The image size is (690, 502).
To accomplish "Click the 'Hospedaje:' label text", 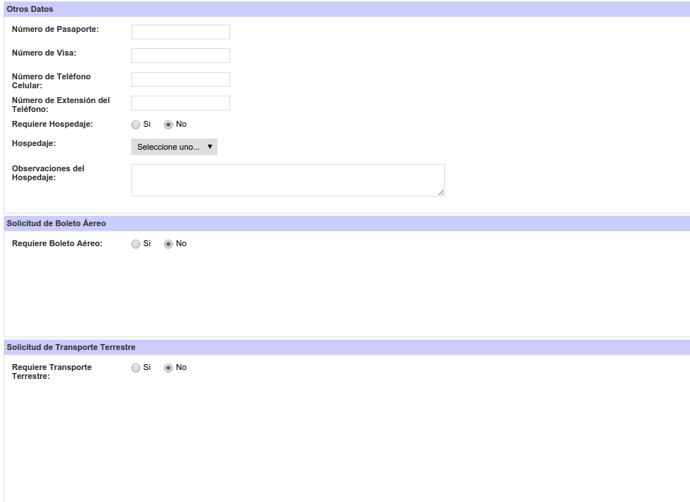I will (x=34, y=143).
